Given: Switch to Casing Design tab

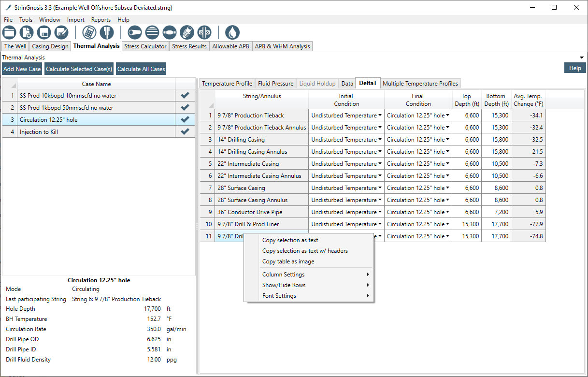Looking at the screenshot, I should 50,46.
